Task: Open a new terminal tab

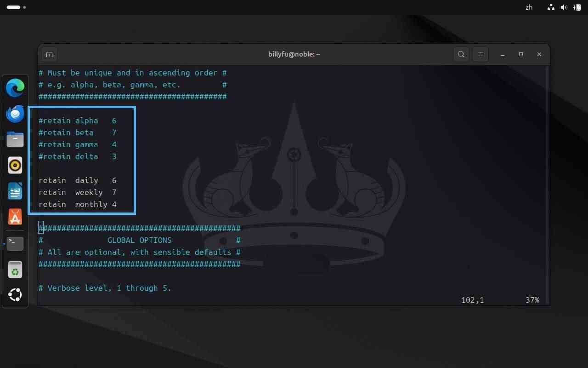Action: [x=49, y=54]
